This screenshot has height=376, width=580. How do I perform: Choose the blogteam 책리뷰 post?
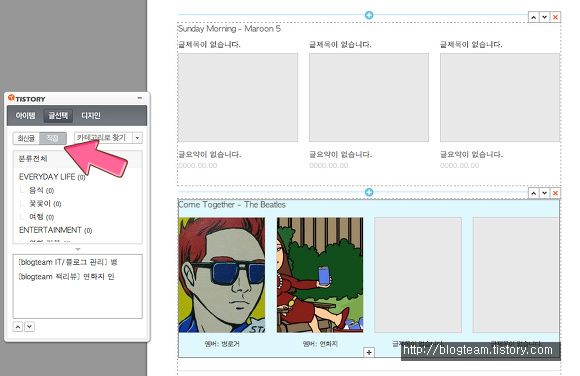coord(66,276)
